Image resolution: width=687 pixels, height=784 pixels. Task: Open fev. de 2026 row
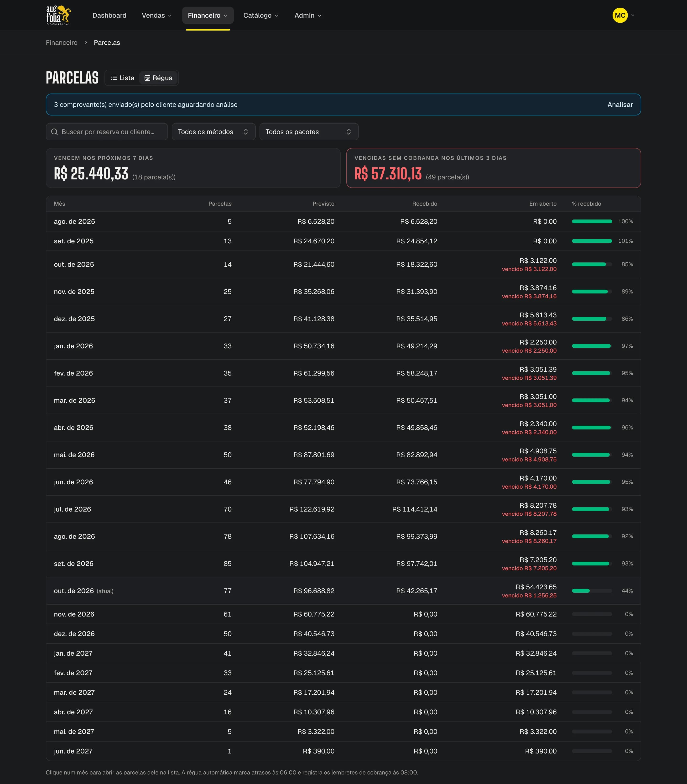tap(343, 373)
